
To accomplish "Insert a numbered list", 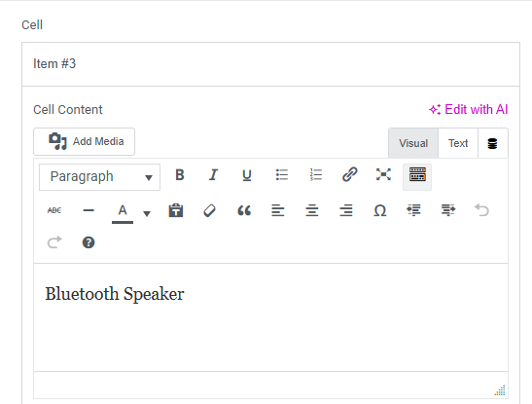I will pyautogui.click(x=315, y=175).
